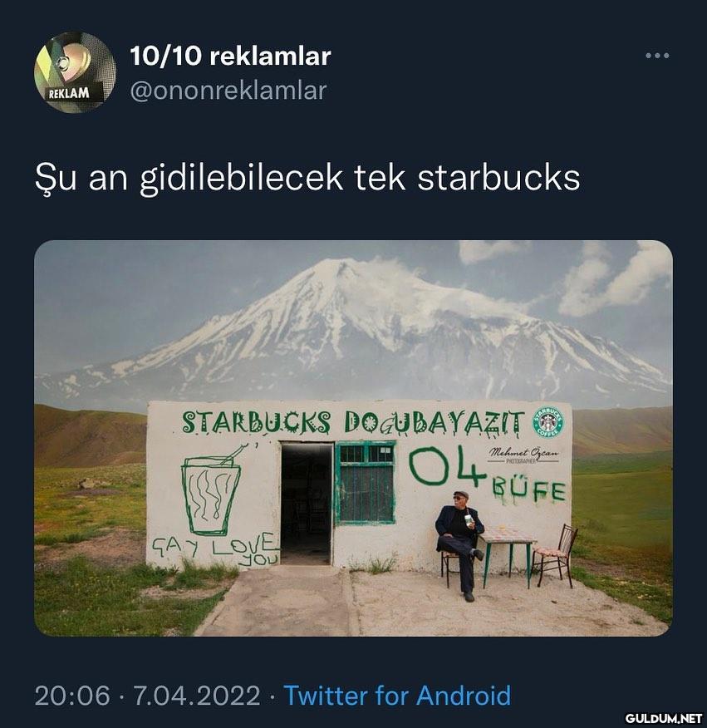Click the 20:06 tweet timestamp
Viewport: 707px width, 728px height.
(x=72, y=696)
